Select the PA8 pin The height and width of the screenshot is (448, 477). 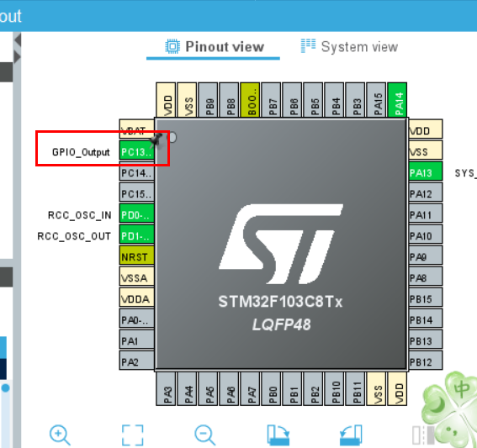(426, 277)
